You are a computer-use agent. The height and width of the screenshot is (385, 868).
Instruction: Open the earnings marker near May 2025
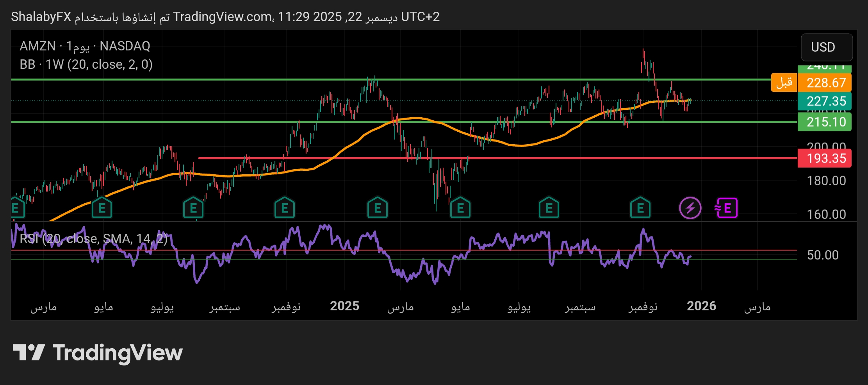460,208
